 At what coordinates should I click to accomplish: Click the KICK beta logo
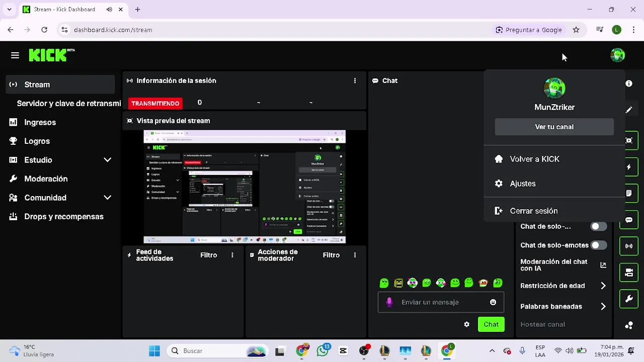click(x=51, y=55)
